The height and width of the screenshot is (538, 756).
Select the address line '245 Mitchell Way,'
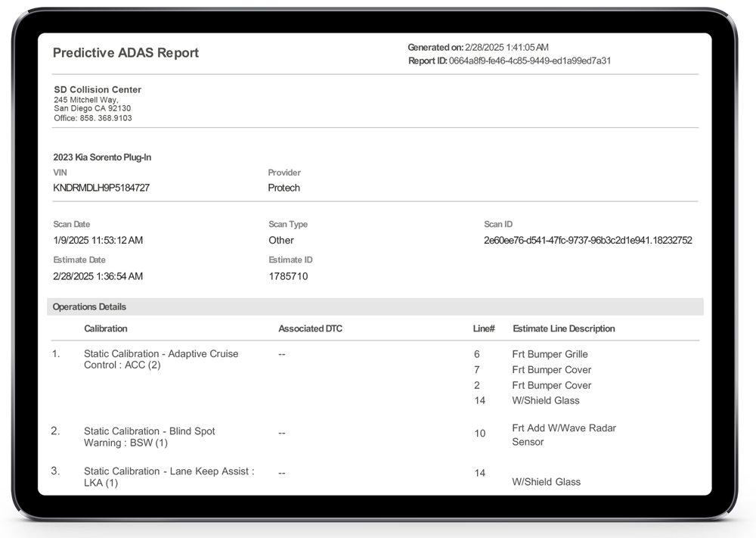(x=86, y=100)
